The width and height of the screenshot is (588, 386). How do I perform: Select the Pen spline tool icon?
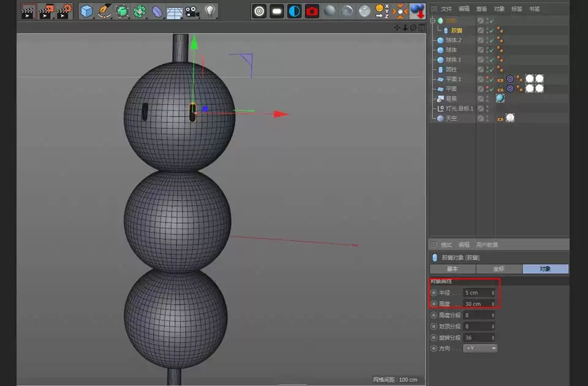104,11
